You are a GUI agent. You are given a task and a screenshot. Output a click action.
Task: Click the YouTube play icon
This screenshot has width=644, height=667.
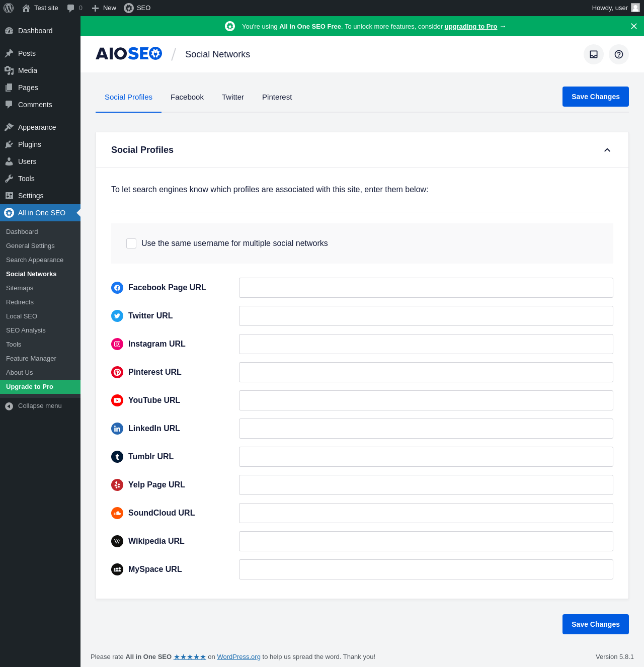click(117, 400)
